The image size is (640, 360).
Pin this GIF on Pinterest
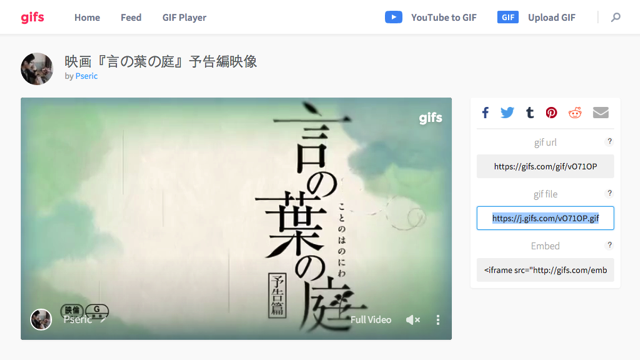tap(551, 113)
